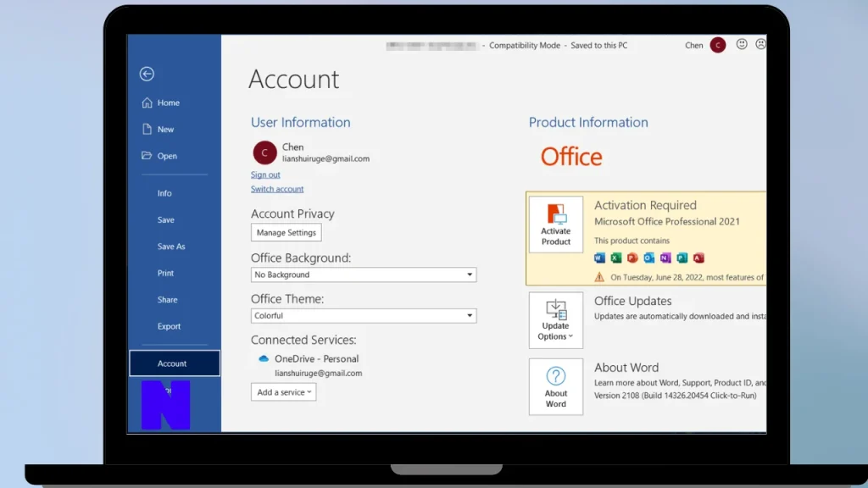Click the About Word button
This screenshot has width=868, height=488.
(x=556, y=386)
